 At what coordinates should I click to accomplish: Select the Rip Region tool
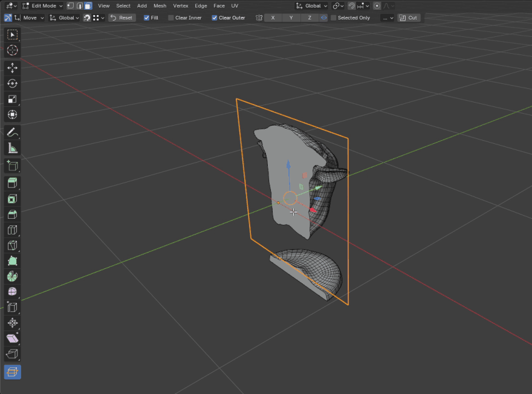tap(12, 354)
